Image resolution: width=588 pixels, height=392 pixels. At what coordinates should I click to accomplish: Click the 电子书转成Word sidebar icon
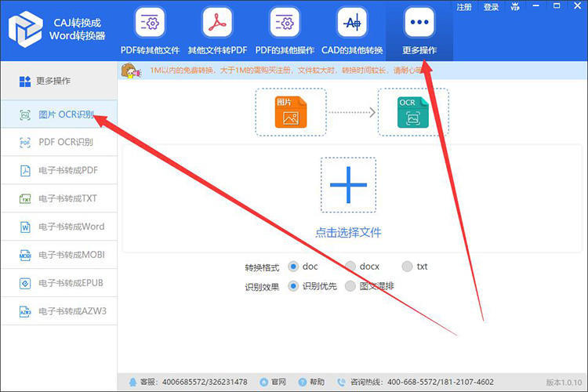tap(25, 227)
